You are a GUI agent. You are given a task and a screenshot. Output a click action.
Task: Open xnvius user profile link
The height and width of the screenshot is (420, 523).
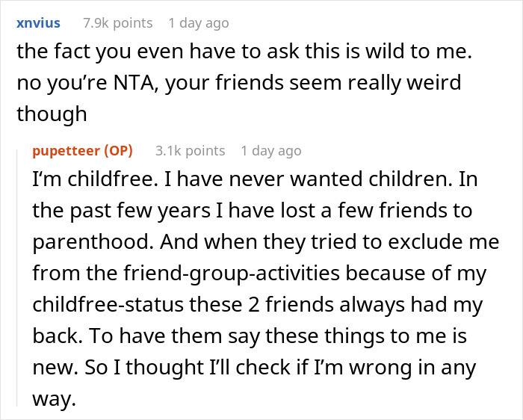[37, 23]
